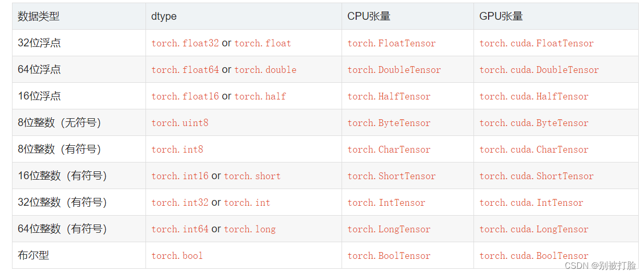Screen dimensions: 644x275
Task: Click torch.cuda.HalfTensor GPU cell
Action: tap(534, 96)
